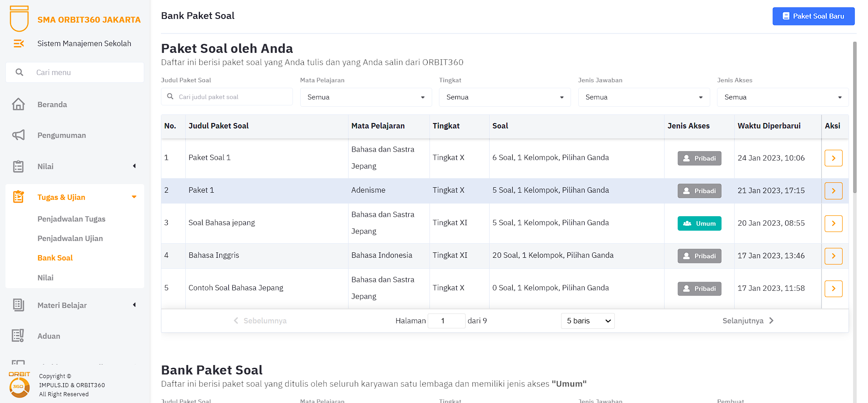Create a new package with Paket Soal Baru
The height and width of the screenshot is (403, 868).
click(x=813, y=16)
